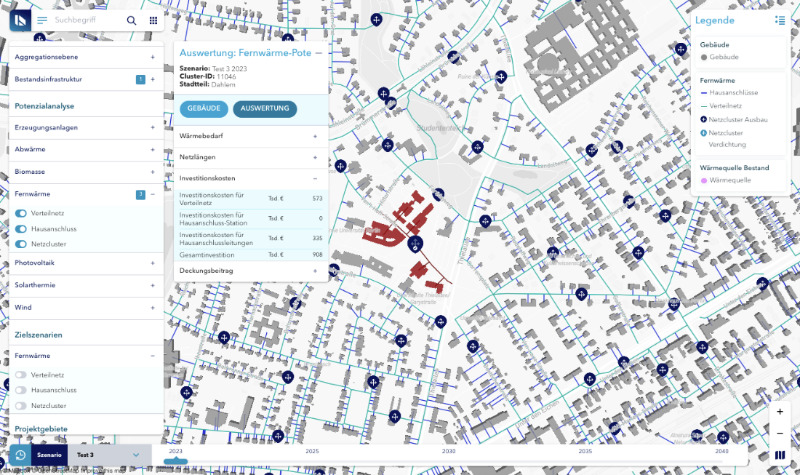Click the 2023 timeline slider handle
This screenshot has height=475, width=800.
pos(175,461)
